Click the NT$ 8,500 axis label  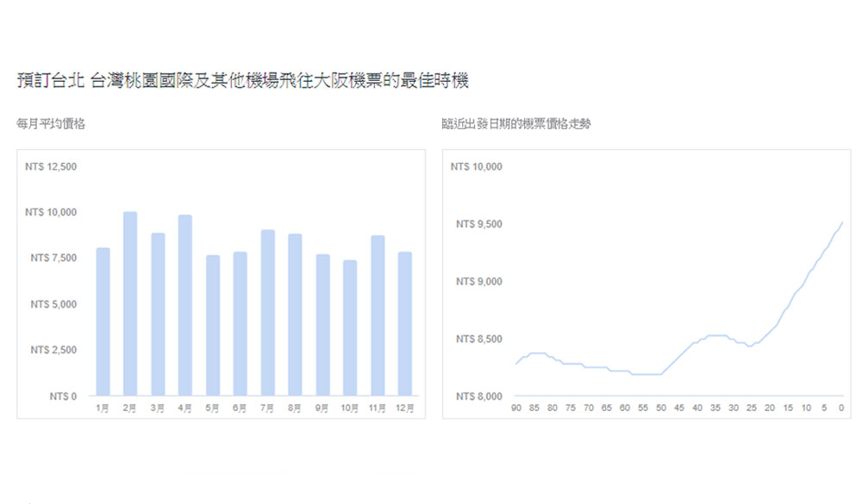478,339
